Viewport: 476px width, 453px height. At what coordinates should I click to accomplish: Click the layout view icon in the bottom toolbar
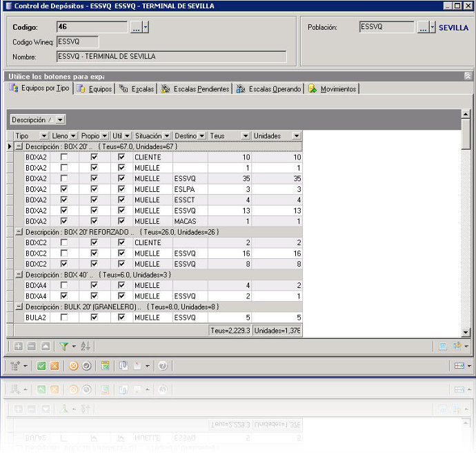pos(459,366)
